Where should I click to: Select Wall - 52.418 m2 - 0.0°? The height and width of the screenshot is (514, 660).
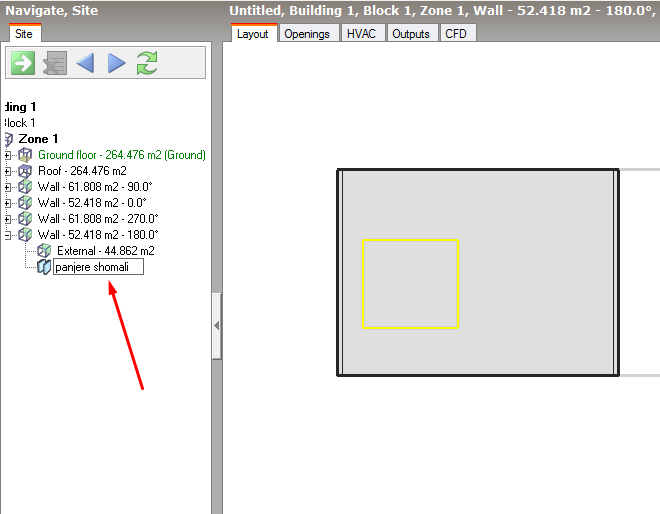click(x=92, y=203)
